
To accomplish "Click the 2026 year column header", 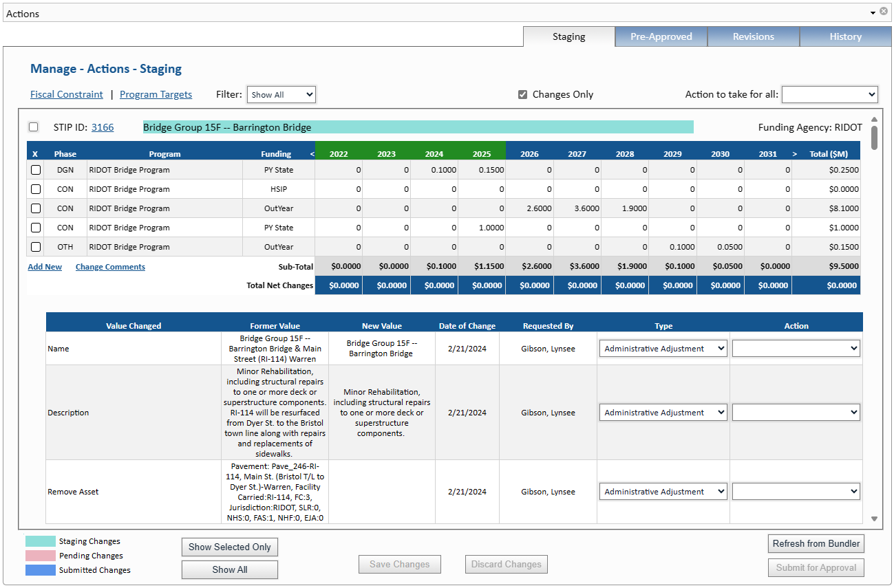I will click(529, 154).
